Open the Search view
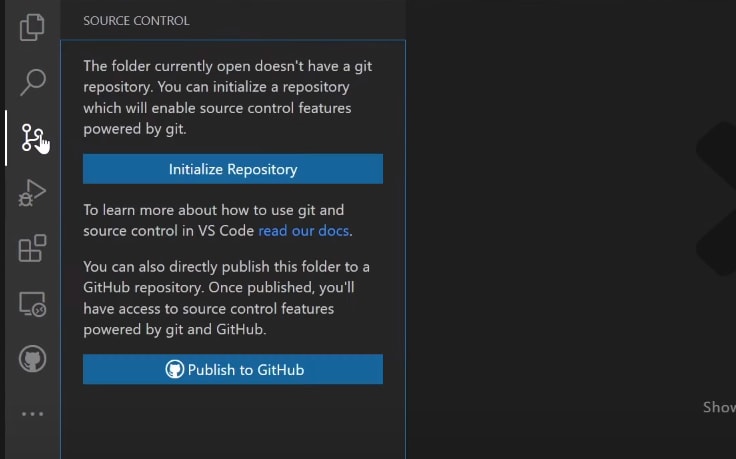This screenshot has width=736, height=459. (32, 82)
